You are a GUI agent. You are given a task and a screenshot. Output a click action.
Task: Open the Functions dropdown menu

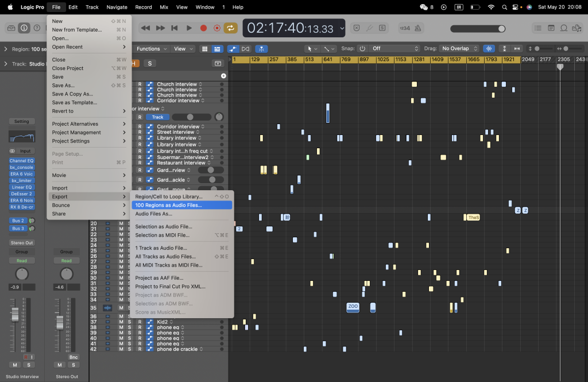[x=152, y=49]
